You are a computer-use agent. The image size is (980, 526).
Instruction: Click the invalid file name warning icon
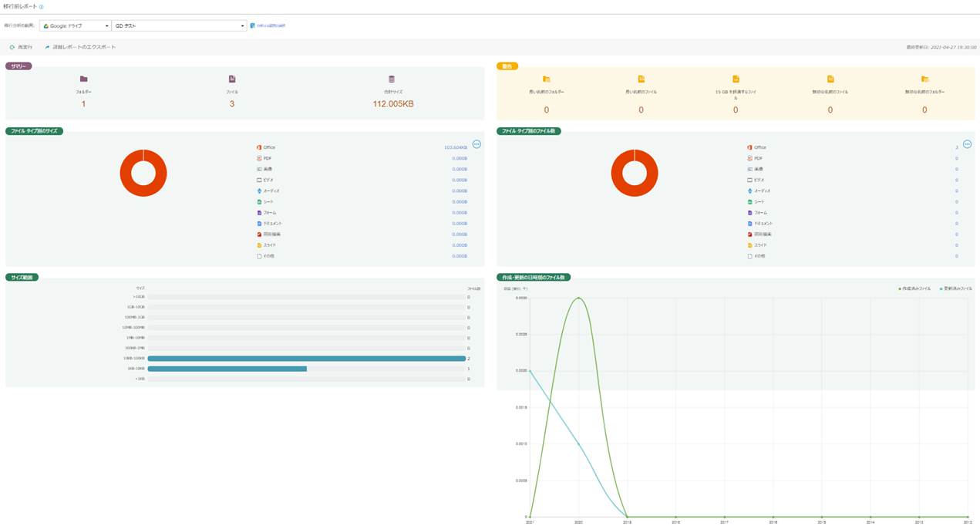(830, 79)
